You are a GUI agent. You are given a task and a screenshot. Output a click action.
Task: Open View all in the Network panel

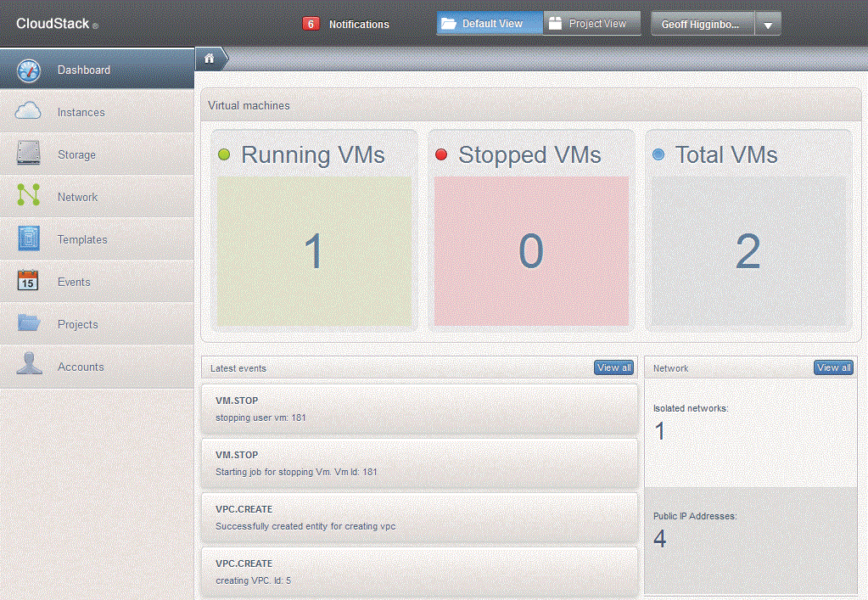[833, 367]
